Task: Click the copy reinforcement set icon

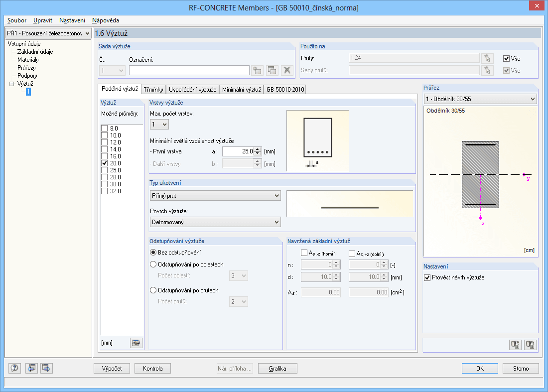Action: 272,70
